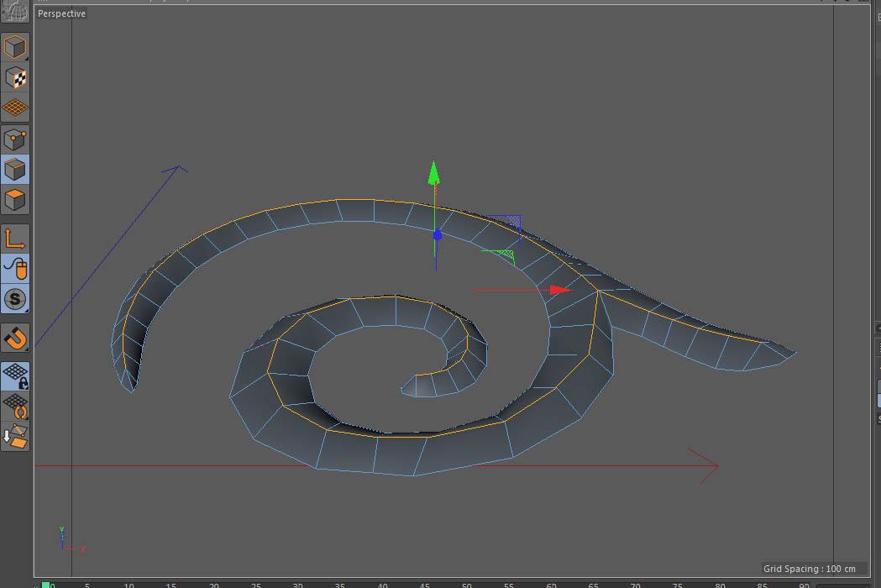Click the red X-axis arrow of the gizmo
Screen dimensions: 881x588
[x=561, y=290]
